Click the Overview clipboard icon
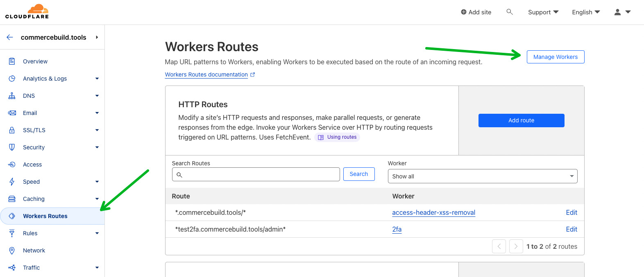The height and width of the screenshot is (277, 644). coord(12,61)
